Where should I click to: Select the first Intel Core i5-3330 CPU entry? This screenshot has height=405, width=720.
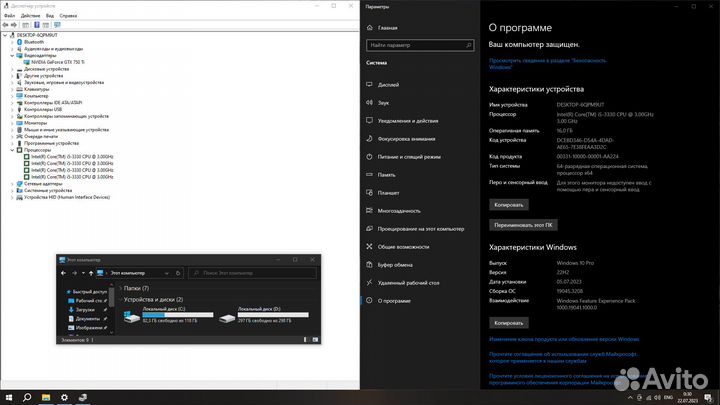[x=72, y=157]
